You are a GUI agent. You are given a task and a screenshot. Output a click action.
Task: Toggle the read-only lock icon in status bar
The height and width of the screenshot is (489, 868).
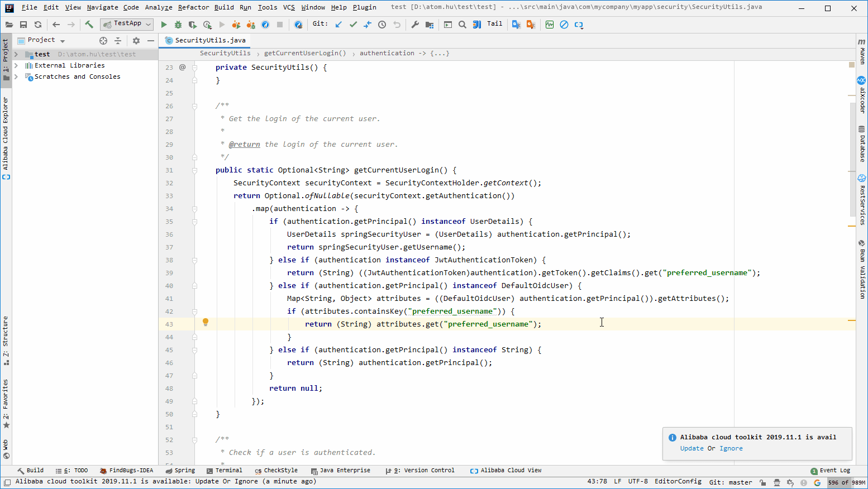[x=763, y=482]
